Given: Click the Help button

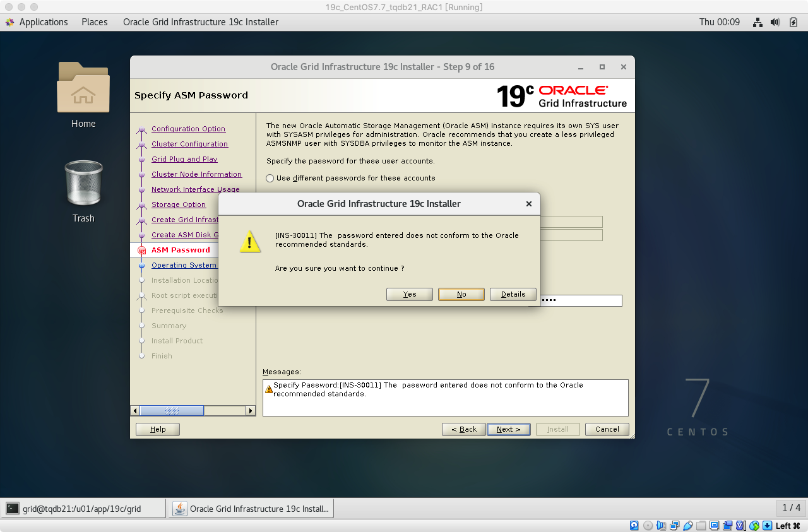Looking at the screenshot, I should coord(158,429).
